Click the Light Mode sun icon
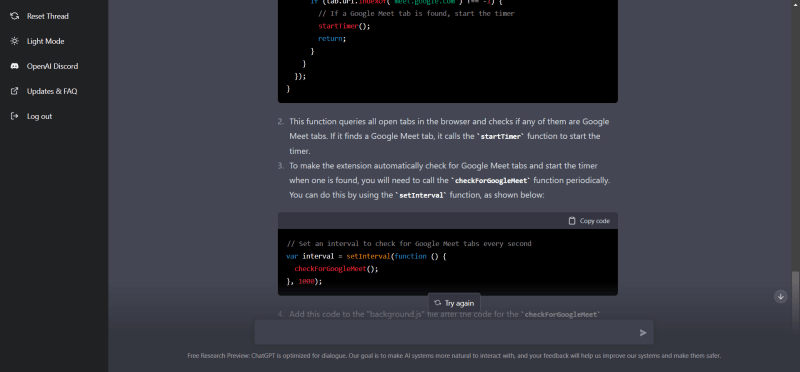Screen dimensions: 800x372 (15, 41)
